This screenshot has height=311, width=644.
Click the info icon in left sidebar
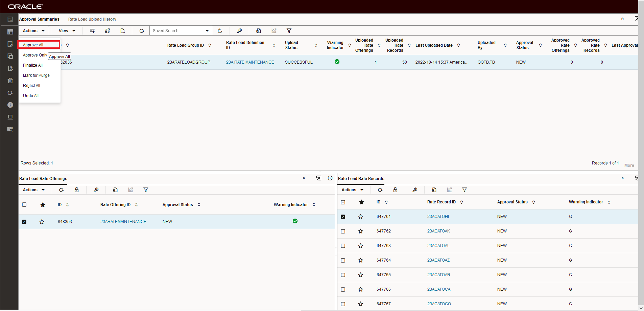point(10,105)
